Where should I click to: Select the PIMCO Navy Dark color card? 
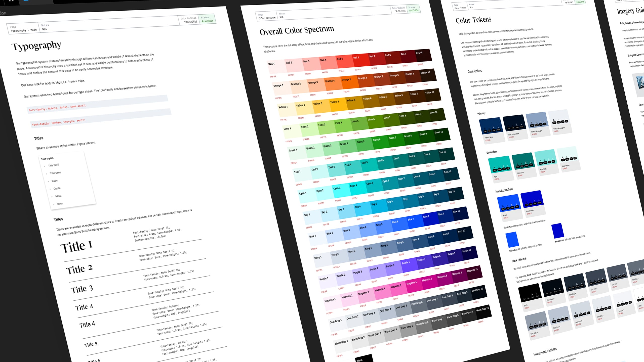coord(515,127)
